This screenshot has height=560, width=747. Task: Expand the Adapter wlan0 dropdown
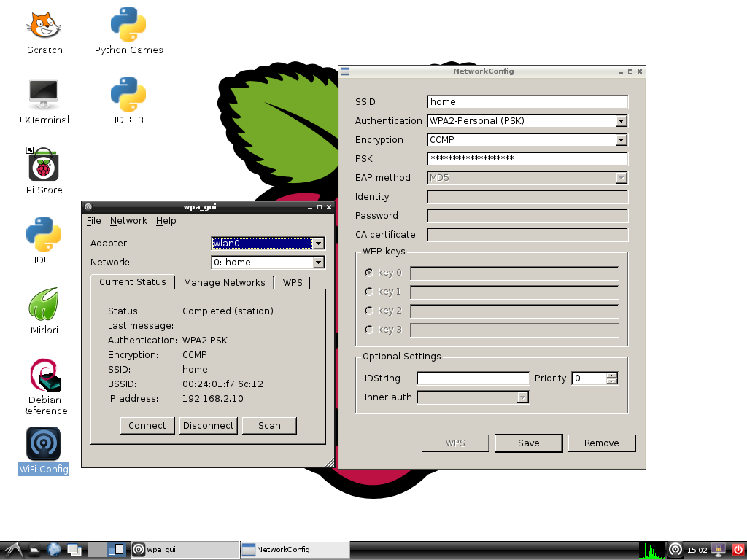tap(318, 244)
